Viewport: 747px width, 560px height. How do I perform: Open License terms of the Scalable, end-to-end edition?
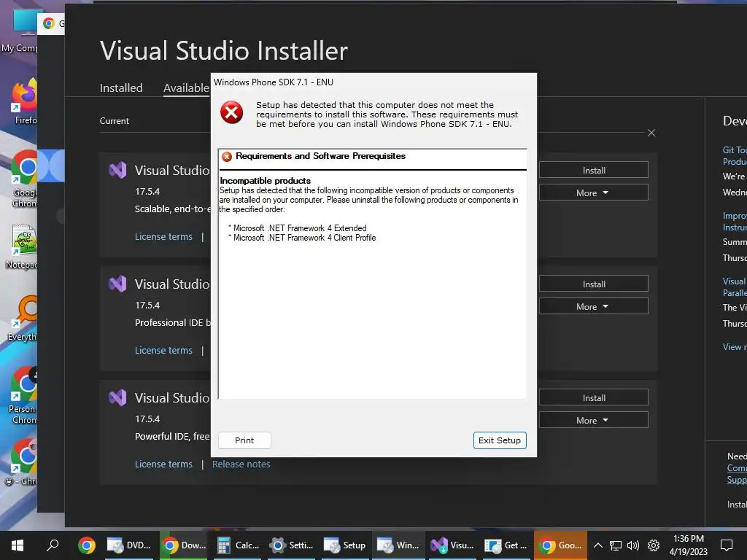point(163,237)
